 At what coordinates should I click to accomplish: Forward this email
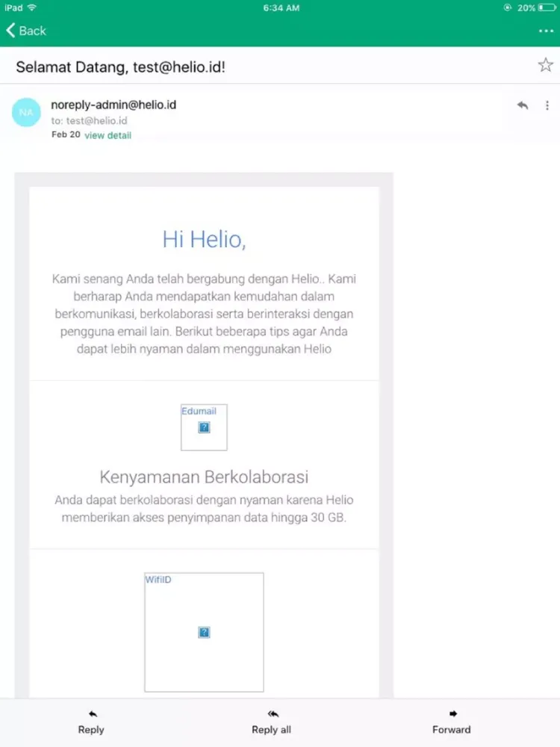tap(452, 722)
